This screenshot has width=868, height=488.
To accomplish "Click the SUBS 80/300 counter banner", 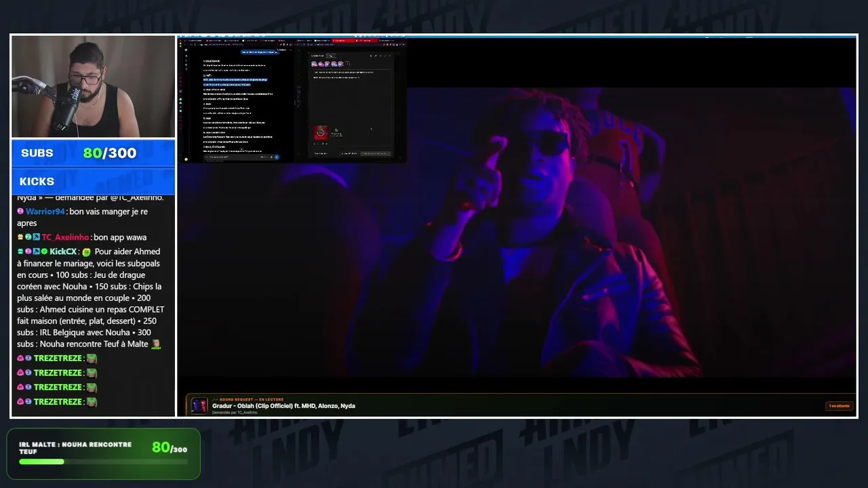I will coord(94,153).
